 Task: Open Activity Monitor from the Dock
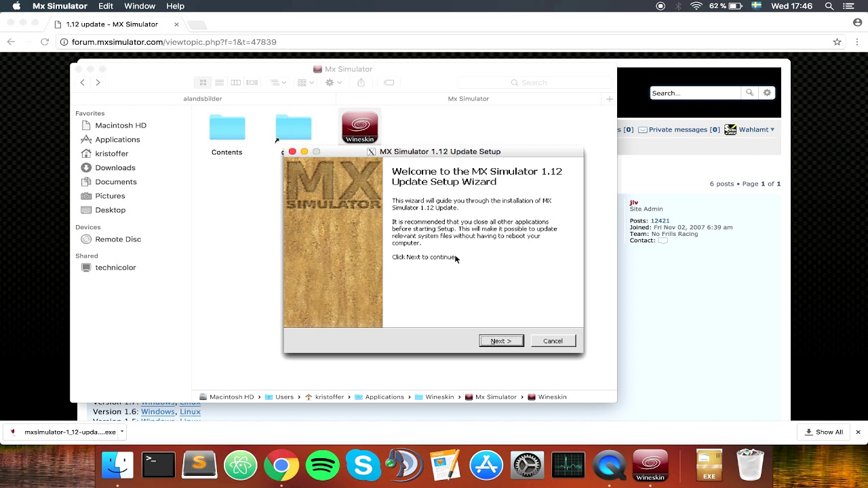(568, 466)
